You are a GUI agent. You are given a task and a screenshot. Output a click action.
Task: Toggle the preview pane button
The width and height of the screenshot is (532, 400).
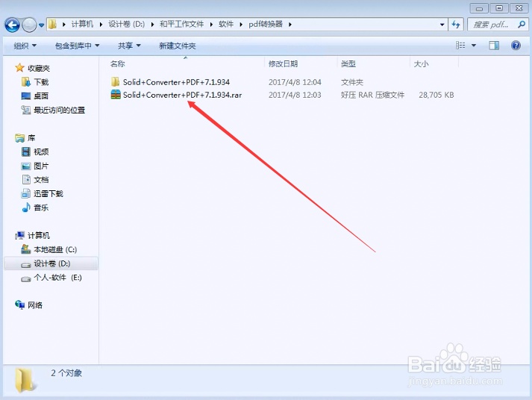point(494,46)
